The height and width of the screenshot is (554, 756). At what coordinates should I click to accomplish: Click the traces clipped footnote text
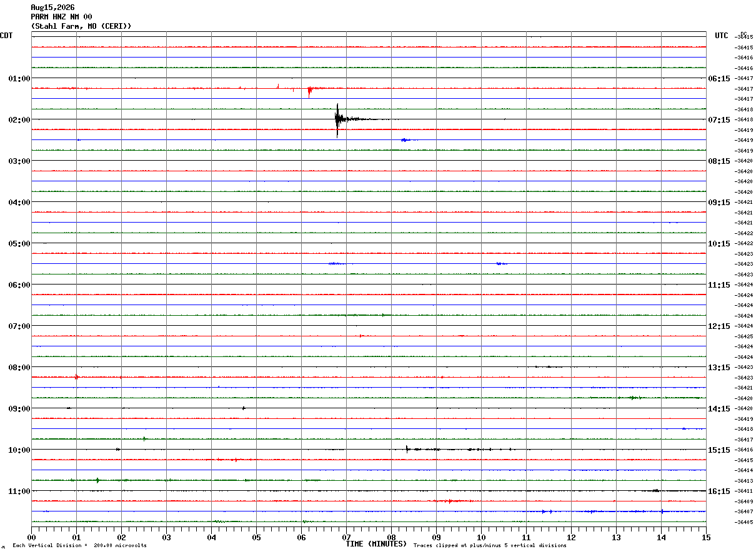[x=490, y=545]
